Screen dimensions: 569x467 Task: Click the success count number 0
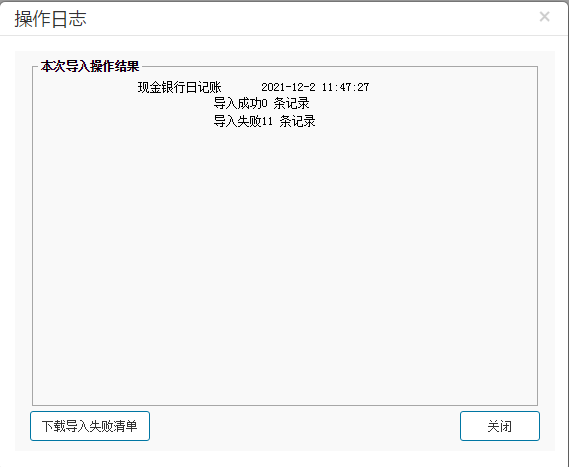265,103
